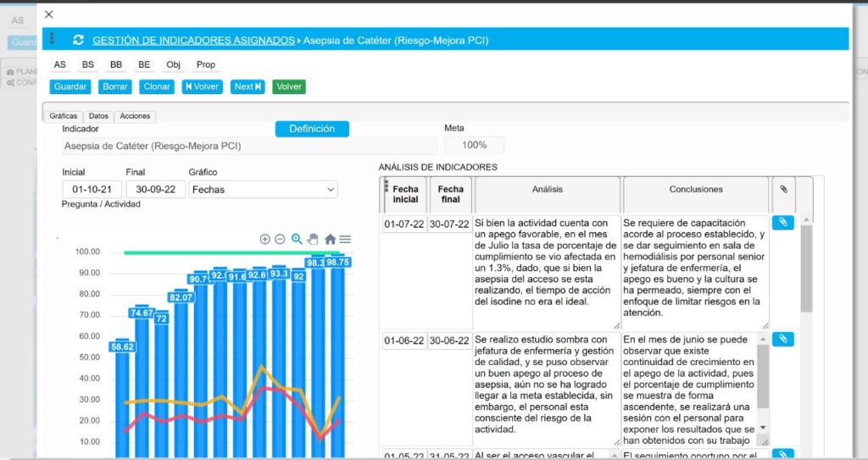Image resolution: width=868 pixels, height=460 pixels.
Task: Open attachment for the 01-06-22 analysis row
Action: coord(782,339)
